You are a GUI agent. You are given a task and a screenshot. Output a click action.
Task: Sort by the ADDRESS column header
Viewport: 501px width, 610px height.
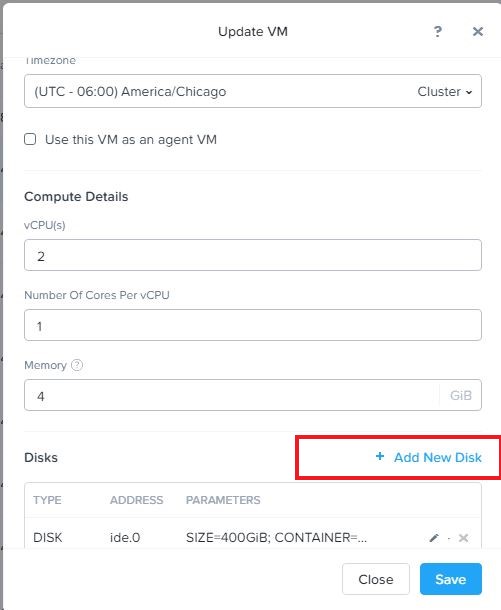(x=137, y=500)
